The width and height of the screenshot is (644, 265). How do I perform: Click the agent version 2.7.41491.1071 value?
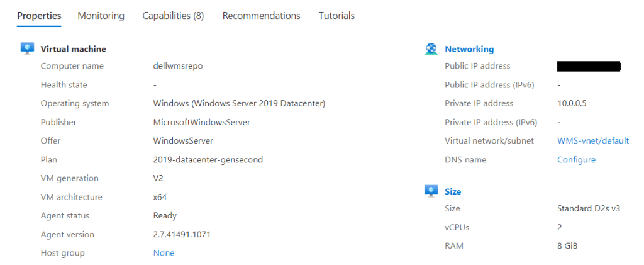pos(182,234)
